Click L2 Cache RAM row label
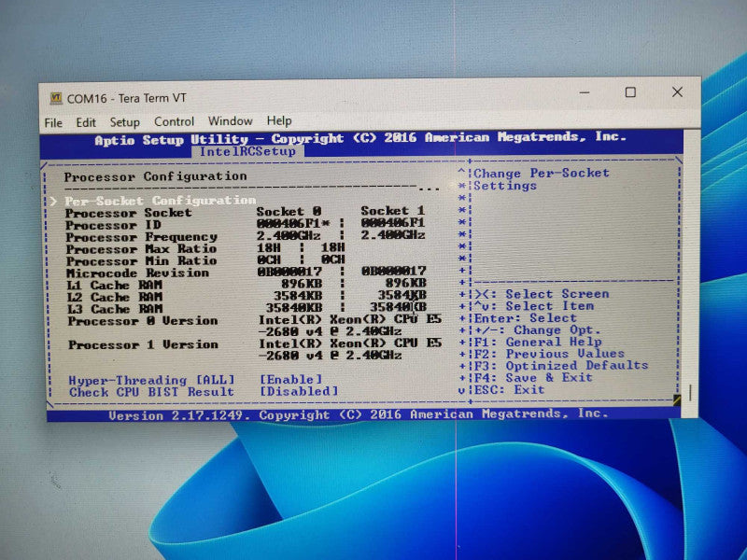The width and height of the screenshot is (747, 560). coord(114,297)
